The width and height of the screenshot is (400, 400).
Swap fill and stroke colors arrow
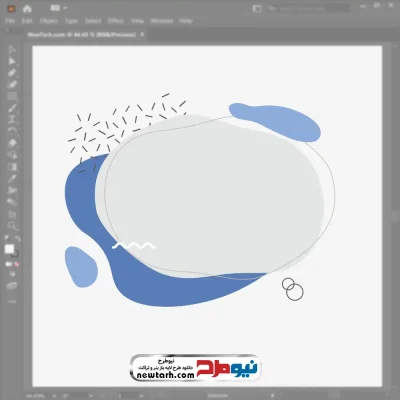[18, 239]
